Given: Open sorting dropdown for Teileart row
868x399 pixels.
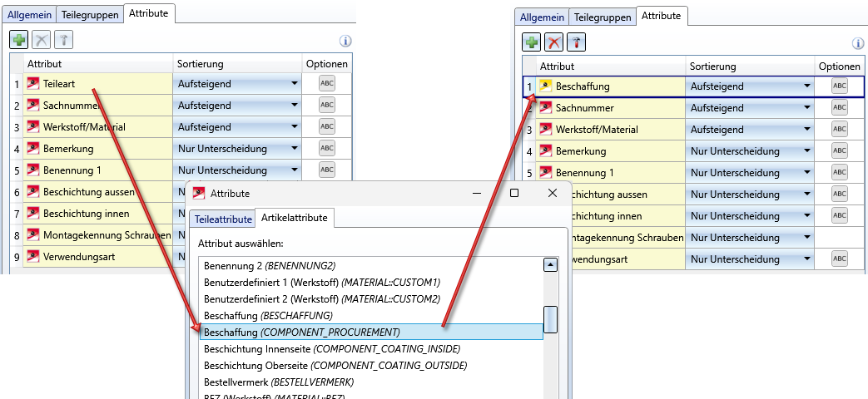Looking at the screenshot, I should (x=294, y=84).
